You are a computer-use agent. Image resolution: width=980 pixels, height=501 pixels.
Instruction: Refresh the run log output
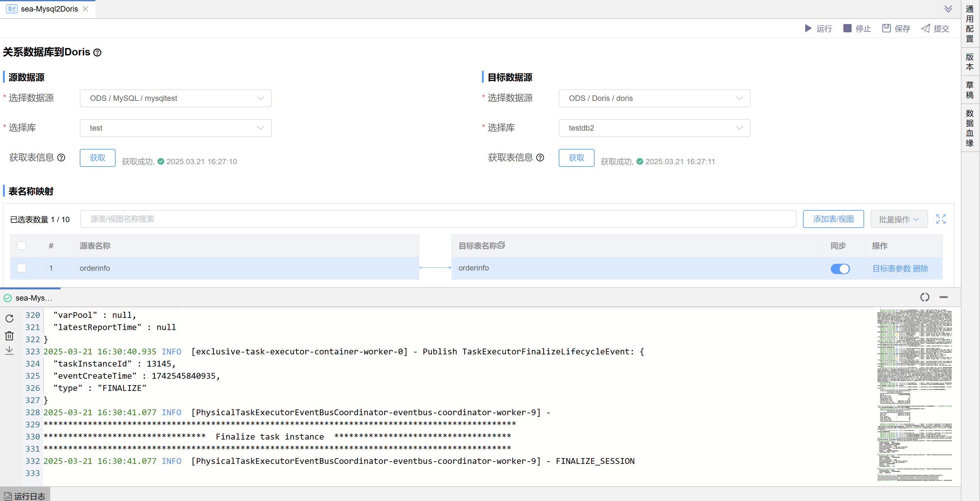coord(10,319)
